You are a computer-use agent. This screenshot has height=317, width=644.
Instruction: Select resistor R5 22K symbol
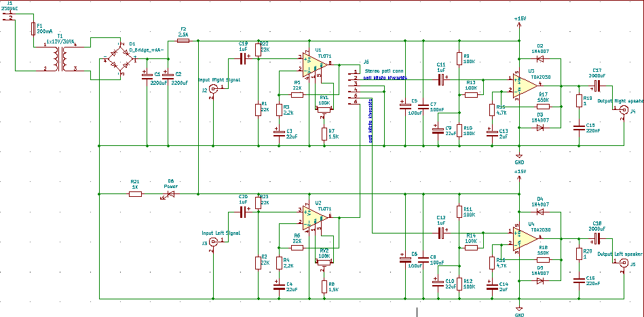pyautogui.click(x=297, y=95)
